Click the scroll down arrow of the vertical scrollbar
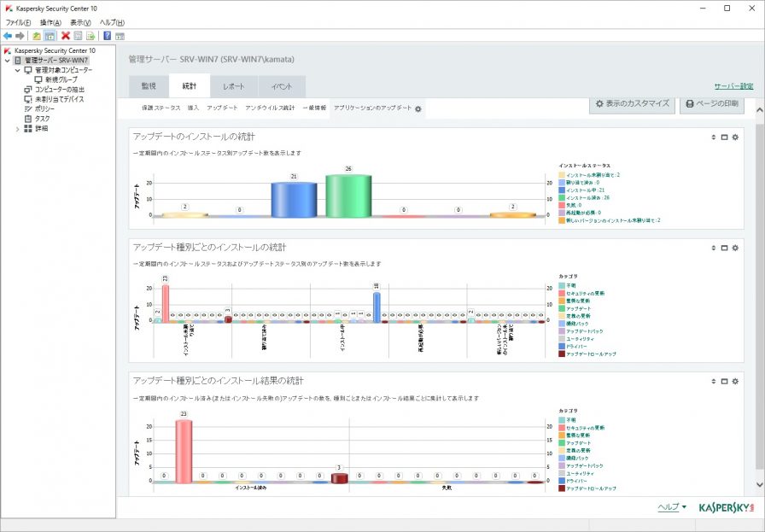Screen dimensions: 765x532 760,485
